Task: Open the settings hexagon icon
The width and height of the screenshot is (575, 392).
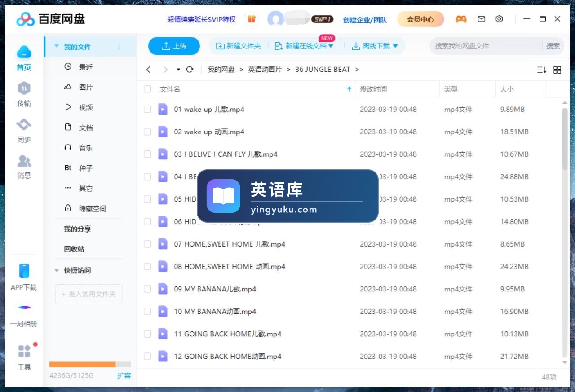Action: click(499, 19)
